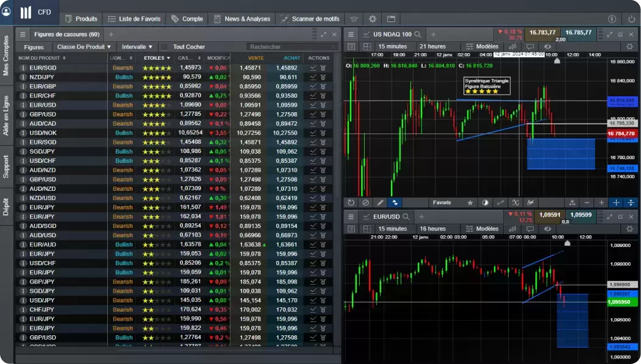Open the user profile icon
Screen dimensions: 641x364
[6, 12]
